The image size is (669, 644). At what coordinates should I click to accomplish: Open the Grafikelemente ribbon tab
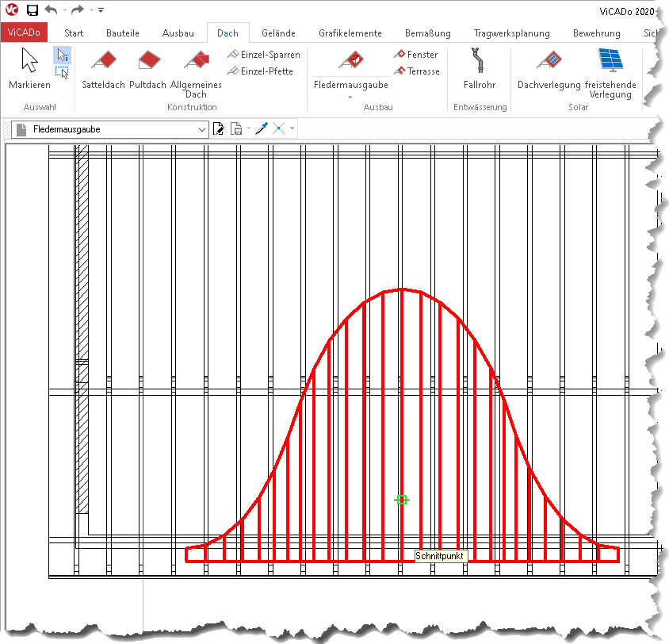point(350,33)
